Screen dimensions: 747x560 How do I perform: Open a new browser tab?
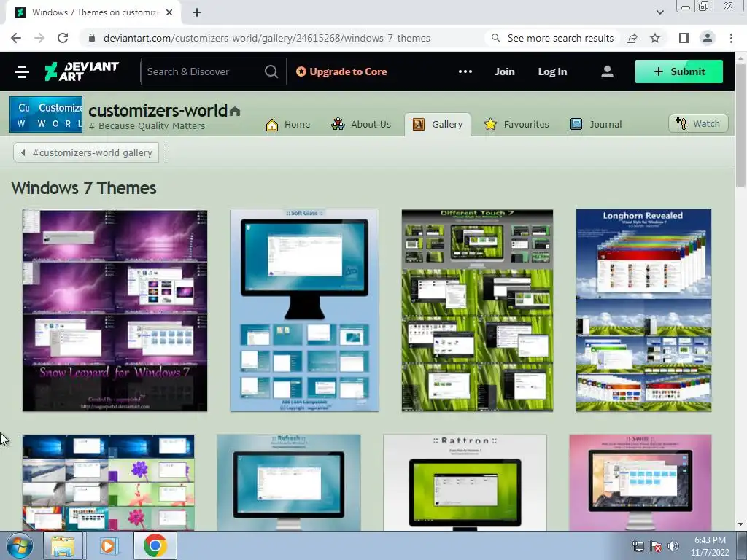pyautogui.click(x=197, y=12)
